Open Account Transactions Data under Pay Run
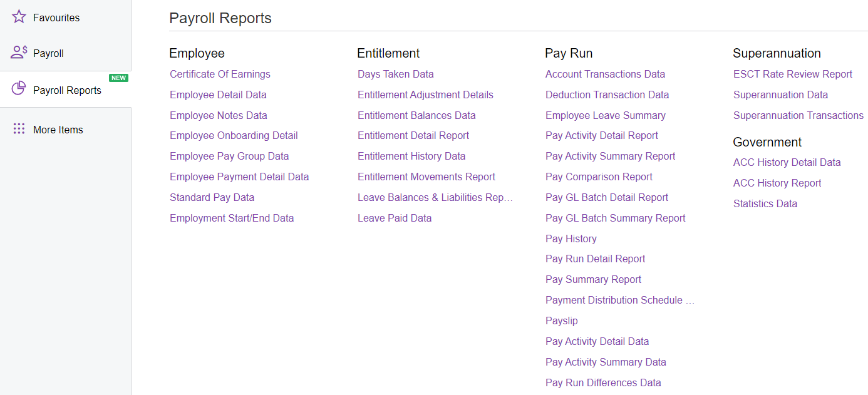This screenshot has width=868, height=395. [x=605, y=74]
